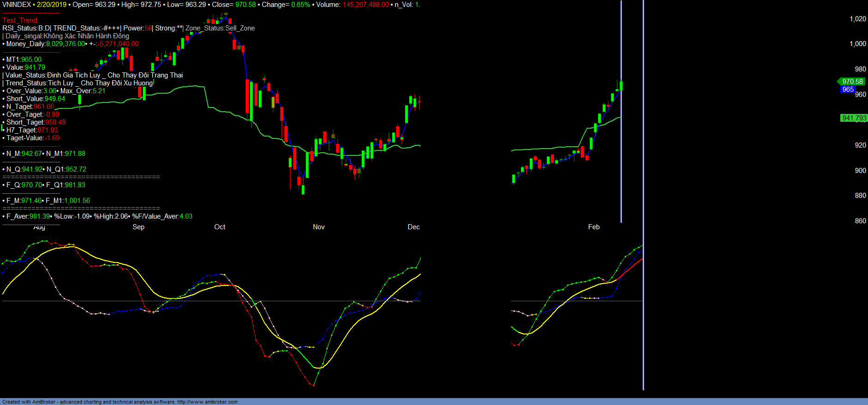Click the VNINDEX ticker title text

[17, 5]
